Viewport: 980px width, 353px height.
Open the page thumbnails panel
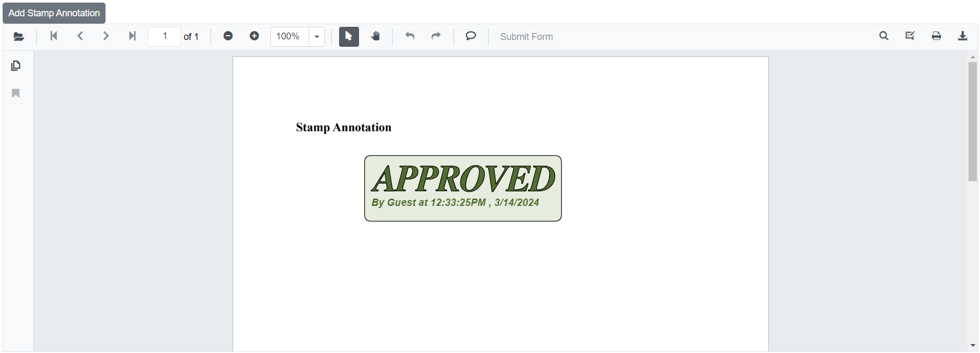click(16, 66)
